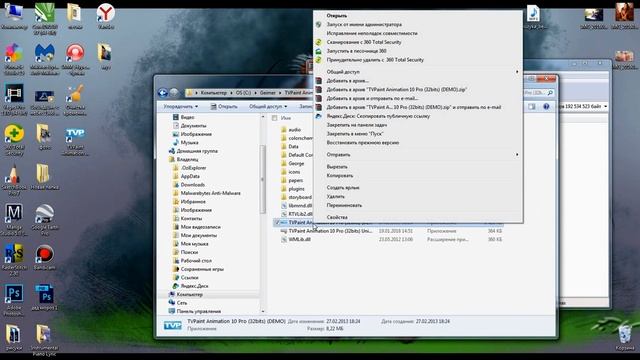Select the PSD file icon on the desktop
Screen dimensions: 640x360
(x=45, y=297)
